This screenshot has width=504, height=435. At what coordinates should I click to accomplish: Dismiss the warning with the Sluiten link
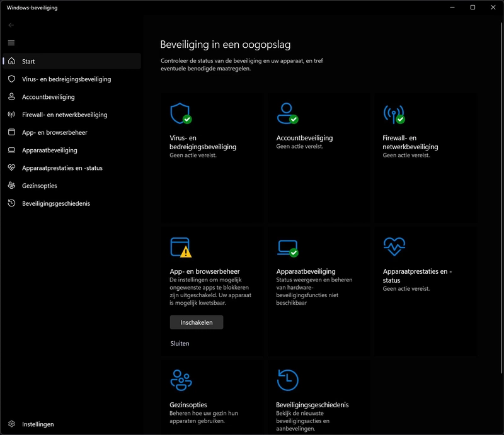coord(180,344)
